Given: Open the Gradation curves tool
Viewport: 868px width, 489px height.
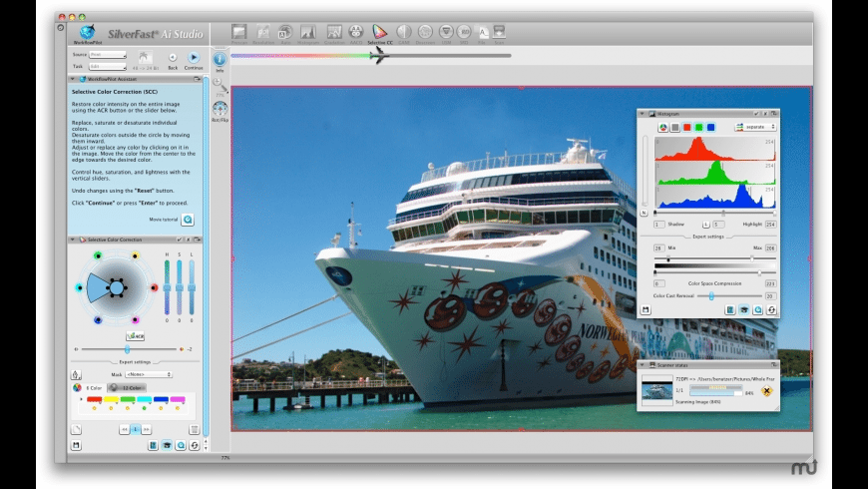Looking at the screenshot, I should 334,32.
